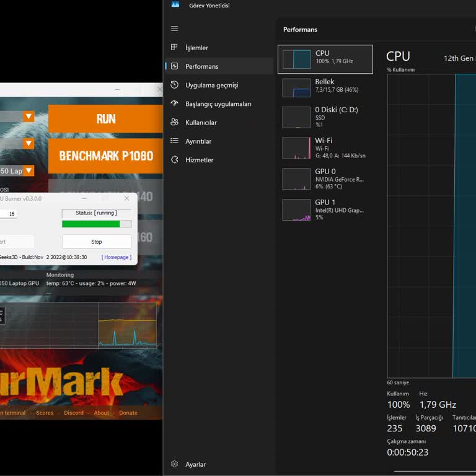Expand the second FurMark orange dropdown arrow
Screen dimensions: 476x476
click(x=29, y=144)
